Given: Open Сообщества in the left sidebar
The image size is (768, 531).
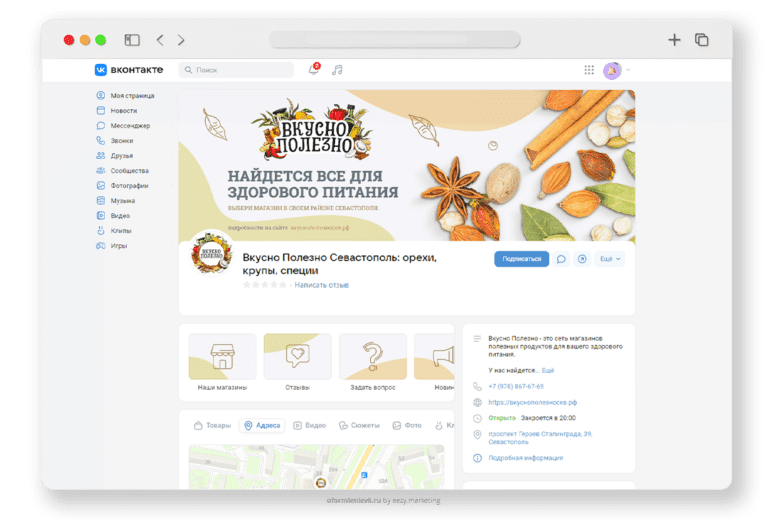Looking at the screenshot, I should pos(129,171).
